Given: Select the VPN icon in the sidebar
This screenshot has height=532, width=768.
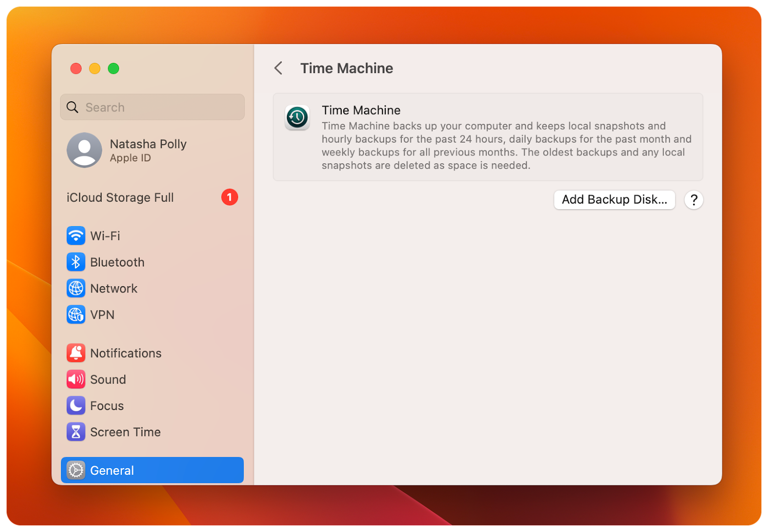Looking at the screenshot, I should coord(76,314).
